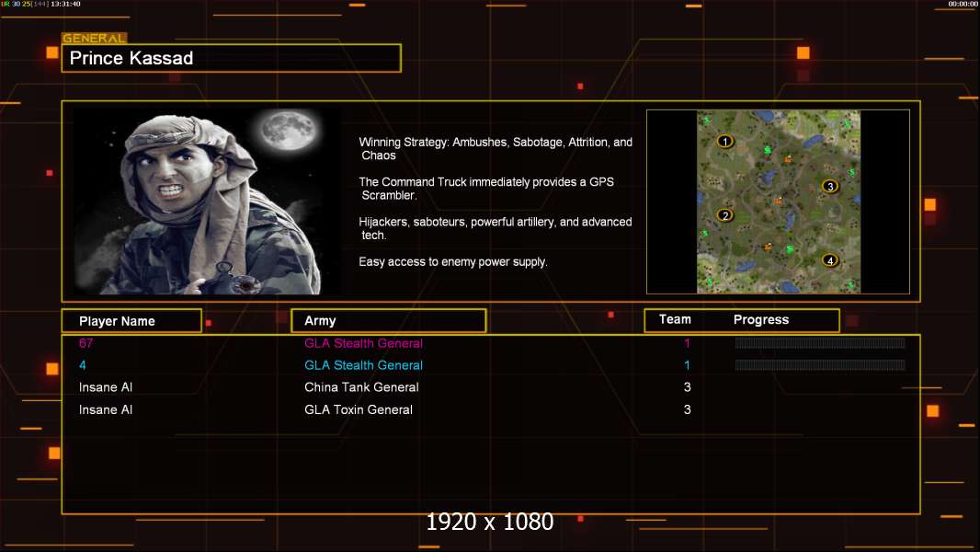
Task: Click player name 4
Action: [x=83, y=365]
